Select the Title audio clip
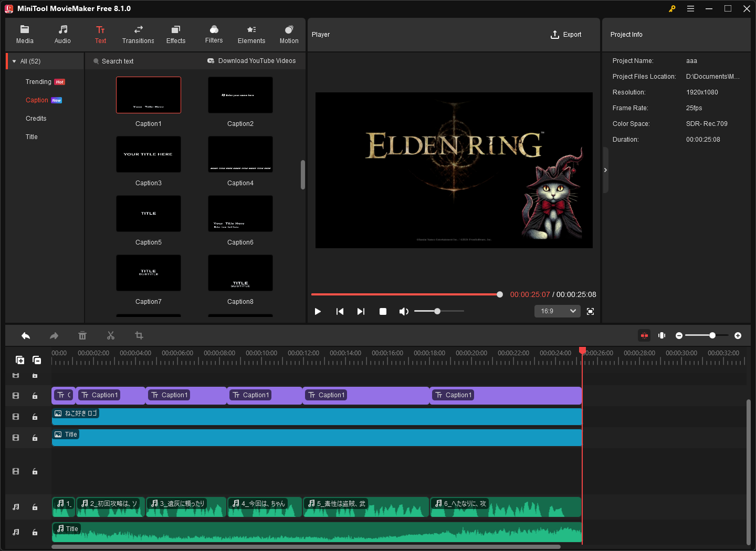Screen dimensions: 756x551 pyautogui.click(x=317, y=532)
